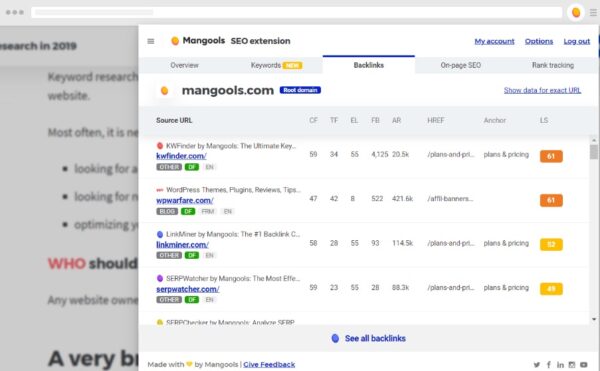Image resolution: width=600 pixels, height=371 pixels.
Task: Click the LS score 61 badge for kwfinder.com
Action: click(551, 156)
